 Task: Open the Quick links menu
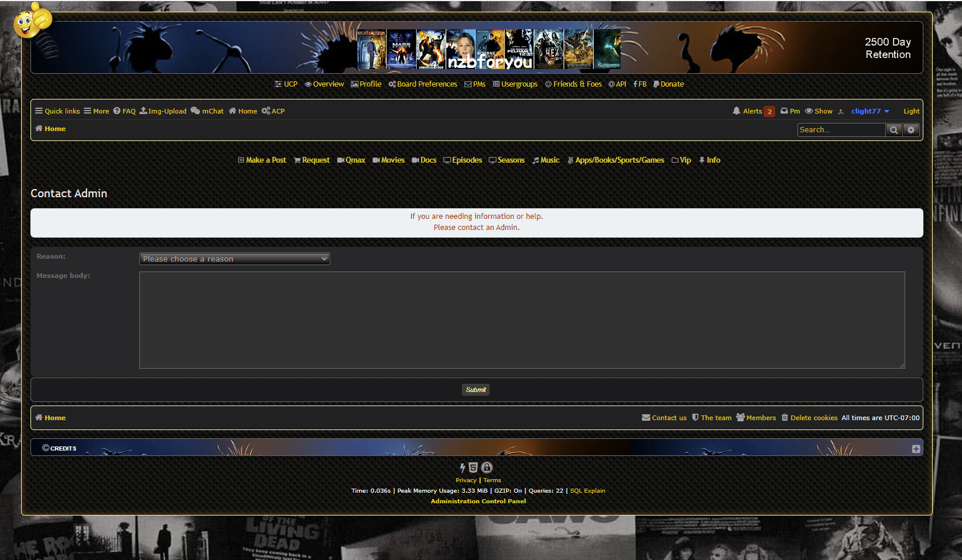[x=57, y=111]
